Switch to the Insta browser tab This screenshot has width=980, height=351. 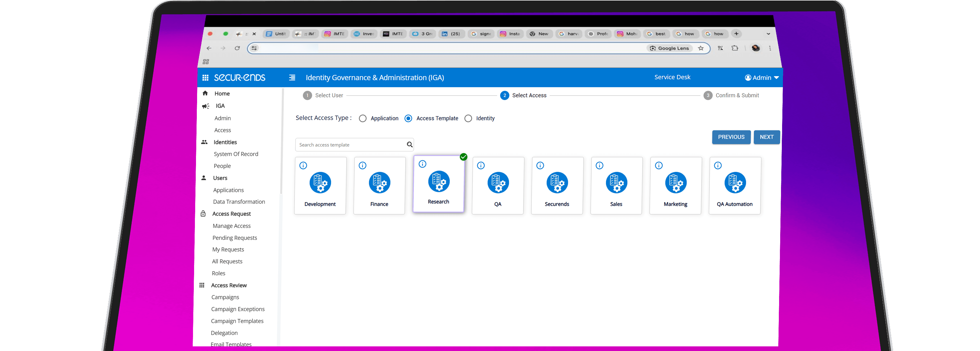(x=510, y=34)
